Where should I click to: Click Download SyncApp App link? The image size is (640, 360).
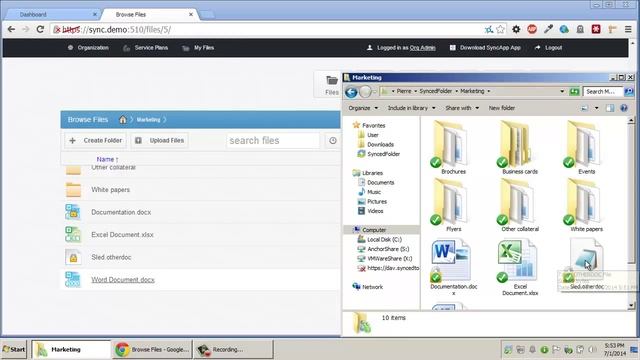[x=485, y=48]
